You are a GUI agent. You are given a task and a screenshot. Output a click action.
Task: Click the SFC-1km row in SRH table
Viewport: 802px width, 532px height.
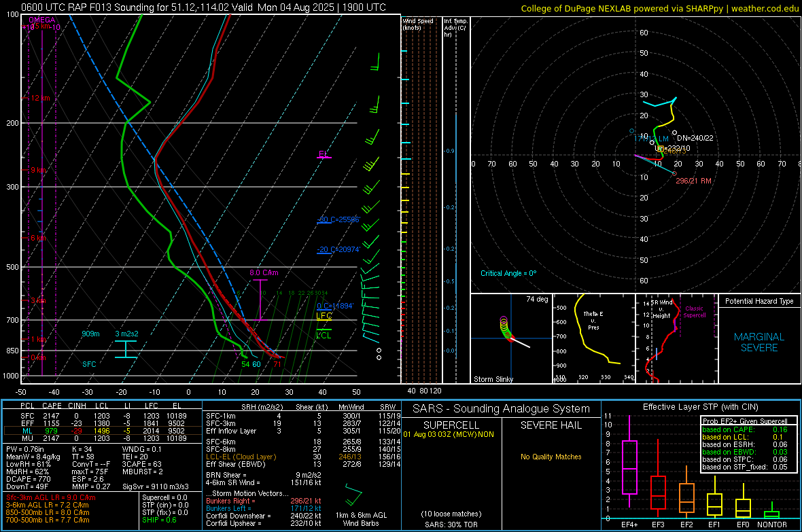coord(303,416)
